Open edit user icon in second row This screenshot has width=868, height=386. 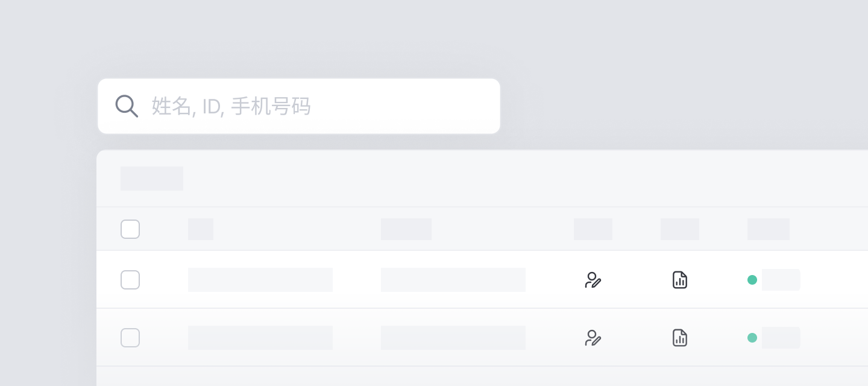(593, 338)
